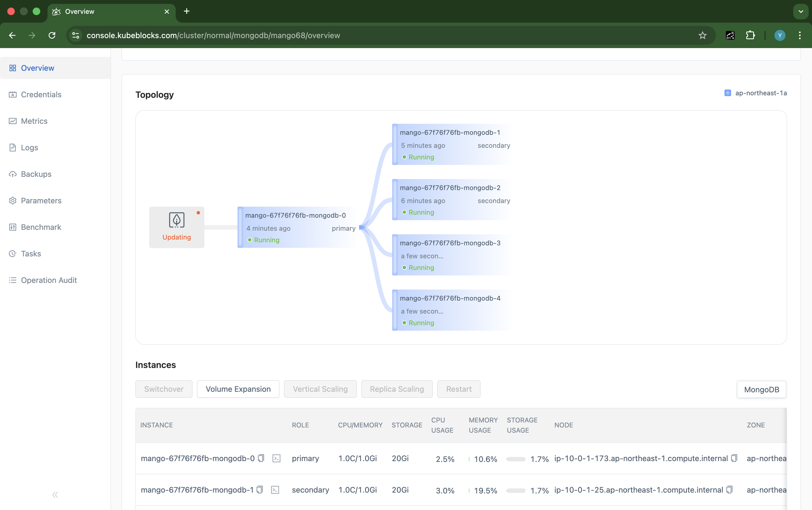
Task: Open the MongoDB button above the instances table
Action: pyautogui.click(x=761, y=389)
